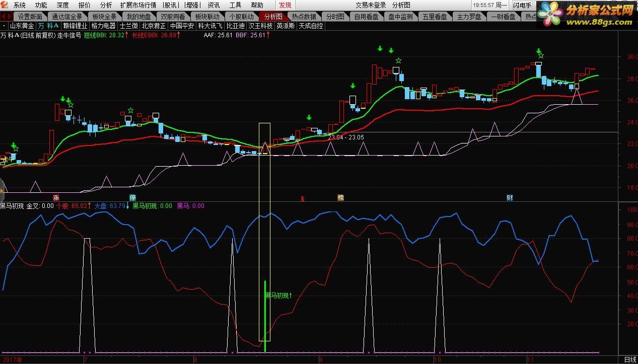Click the 交易未登录 login status
Screen dimensions: 638x364
coord(371,5)
